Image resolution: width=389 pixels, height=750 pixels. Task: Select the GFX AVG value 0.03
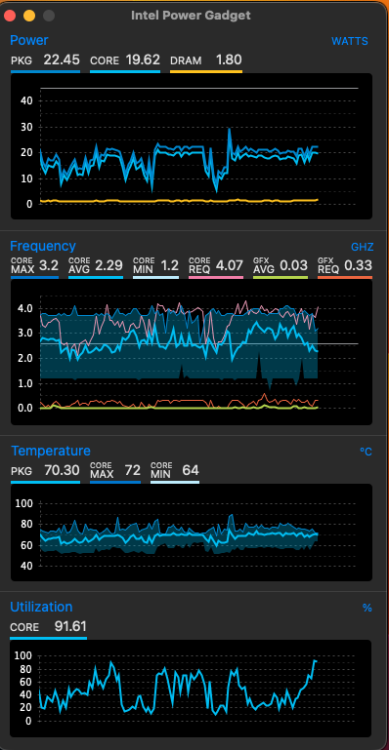(x=293, y=265)
